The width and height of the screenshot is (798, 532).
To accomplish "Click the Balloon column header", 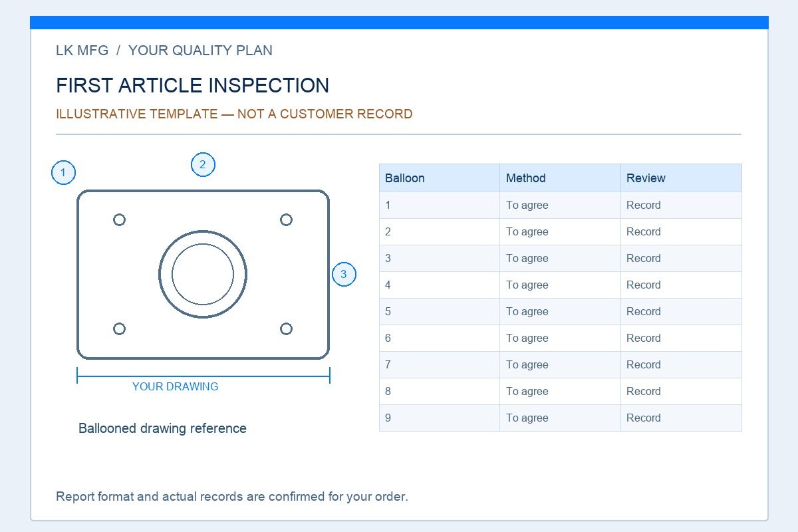I will tap(440, 178).
